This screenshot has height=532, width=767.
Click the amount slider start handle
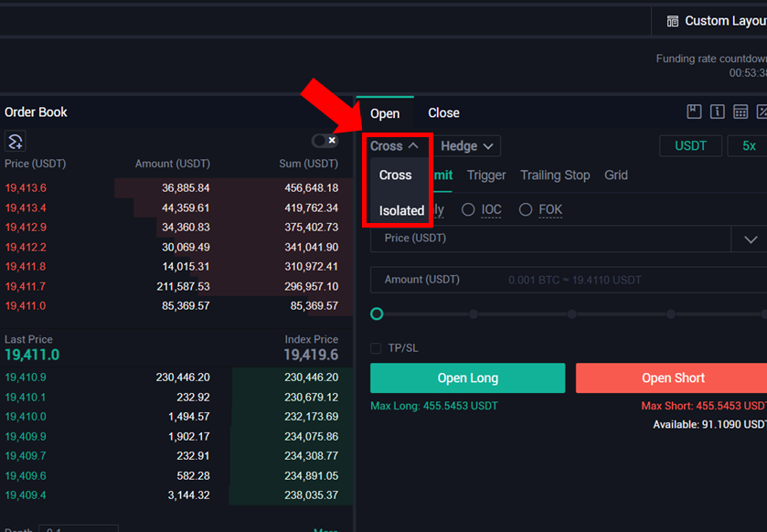point(377,314)
